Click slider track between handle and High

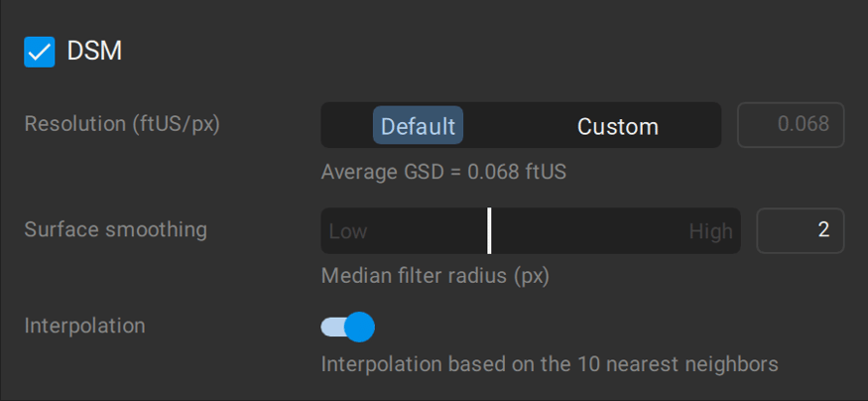tap(595, 231)
